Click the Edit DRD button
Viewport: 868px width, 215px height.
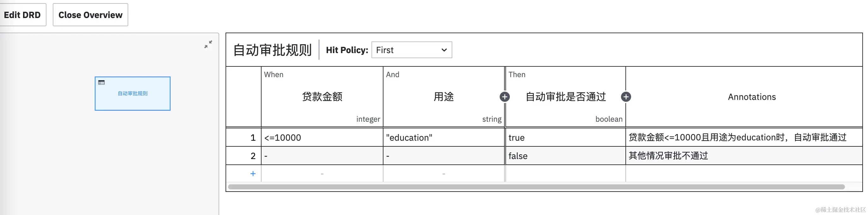[x=22, y=15]
